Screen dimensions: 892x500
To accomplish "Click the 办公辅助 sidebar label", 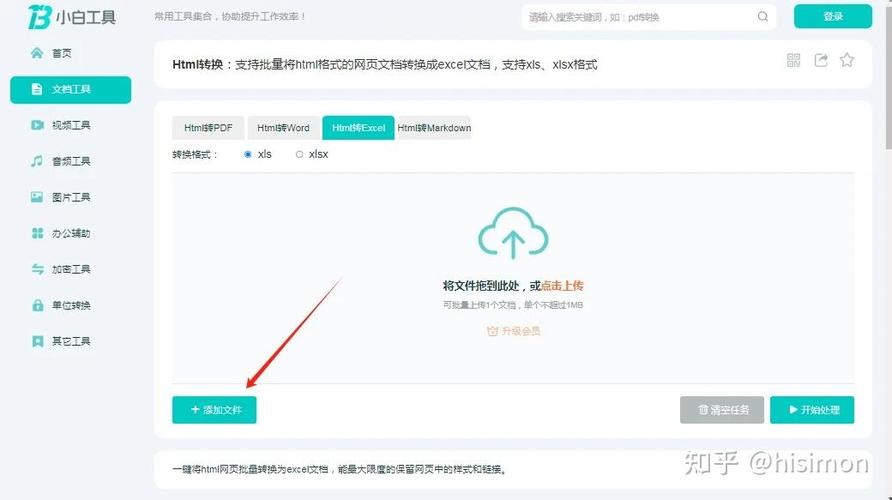I will tap(71, 233).
